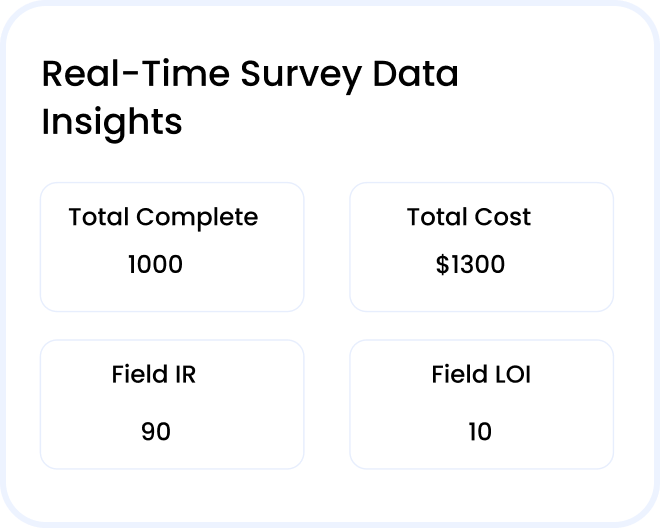This screenshot has height=528, width=660.
Task: Select the Field LOI value 10
Action: coord(480,432)
